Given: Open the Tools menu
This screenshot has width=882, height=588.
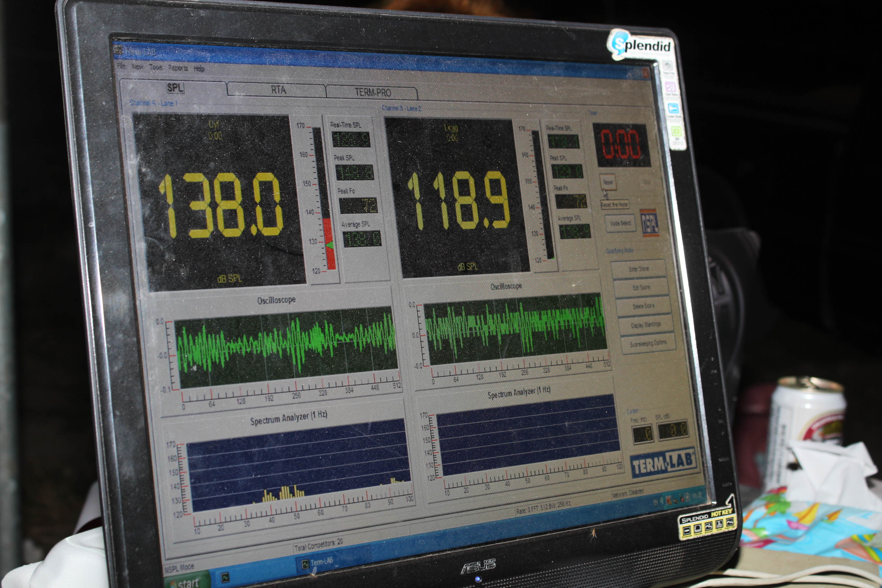Looking at the screenshot, I should pyautogui.click(x=156, y=67).
